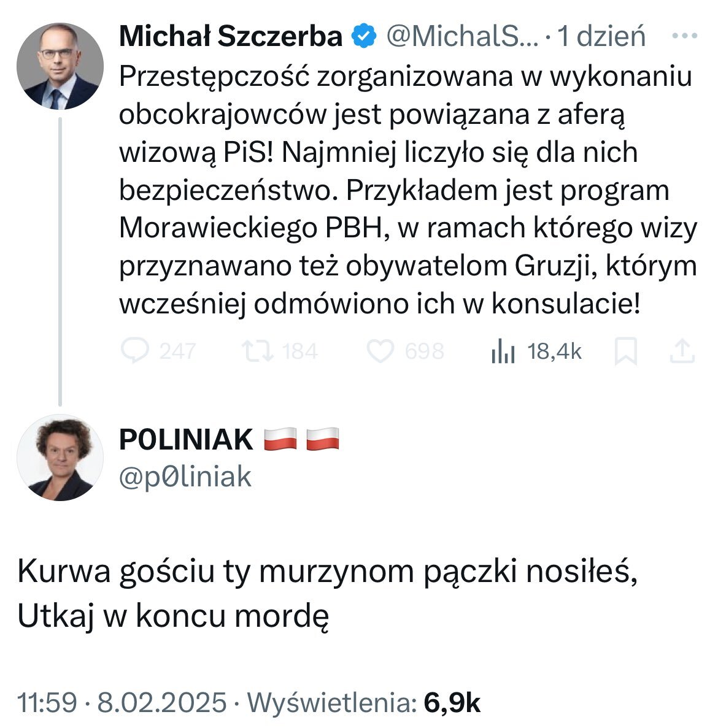This screenshot has width=718, height=728.
Task: Click the 11:59 · 8.02.2025 timestamp
Action: click(122, 703)
